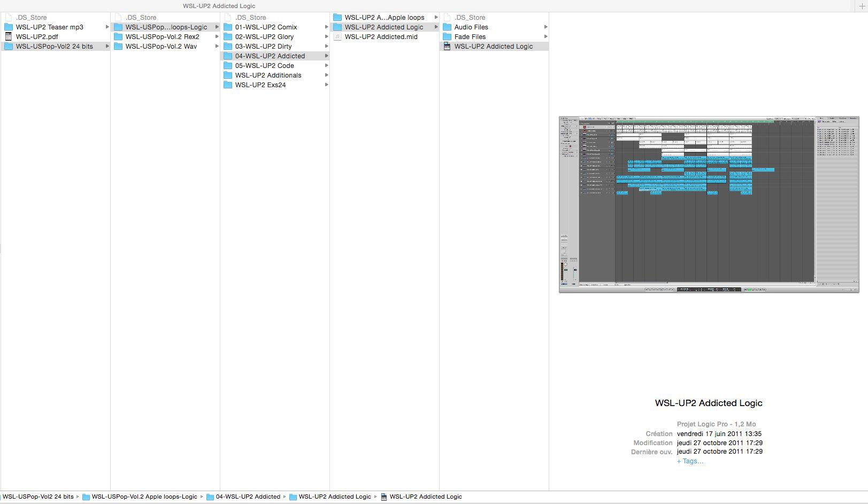Click the 05-WSL-UP2 Code folder icon
This screenshot has height=504, width=868.
tap(228, 65)
